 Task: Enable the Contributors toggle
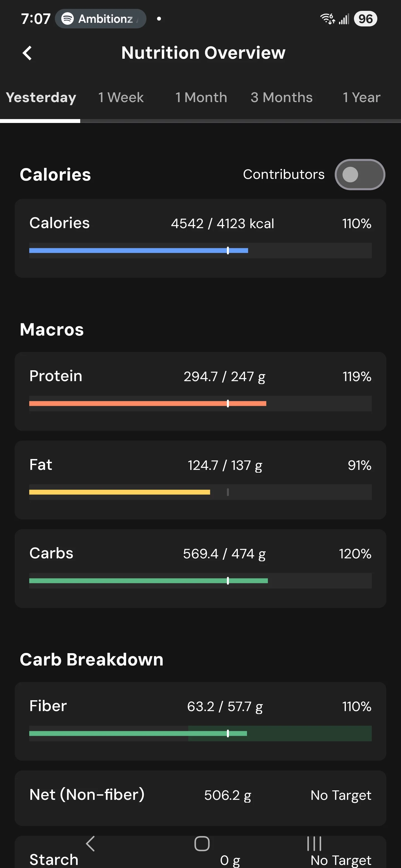pyautogui.click(x=360, y=174)
